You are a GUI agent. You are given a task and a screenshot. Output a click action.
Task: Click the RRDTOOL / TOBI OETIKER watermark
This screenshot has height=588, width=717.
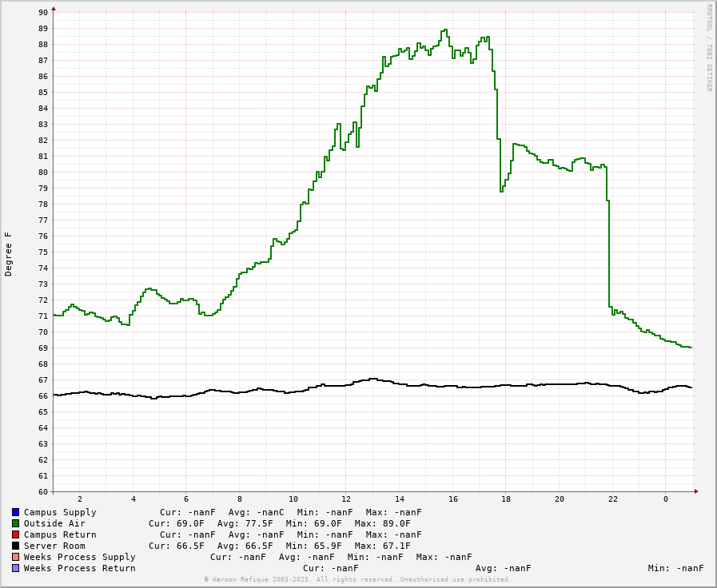pos(708,48)
